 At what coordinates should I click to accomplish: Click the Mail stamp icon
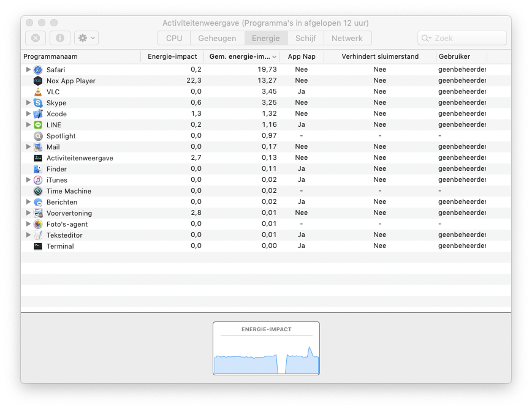[x=38, y=147]
